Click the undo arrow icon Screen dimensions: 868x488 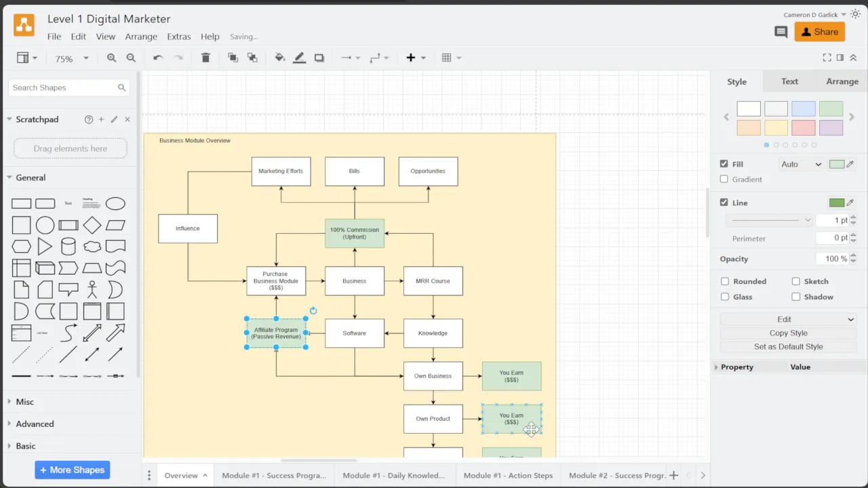tap(158, 58)
